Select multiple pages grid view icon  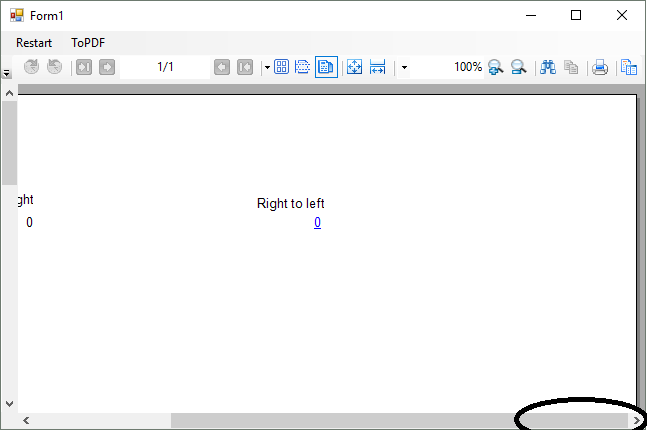click(281, 67)
